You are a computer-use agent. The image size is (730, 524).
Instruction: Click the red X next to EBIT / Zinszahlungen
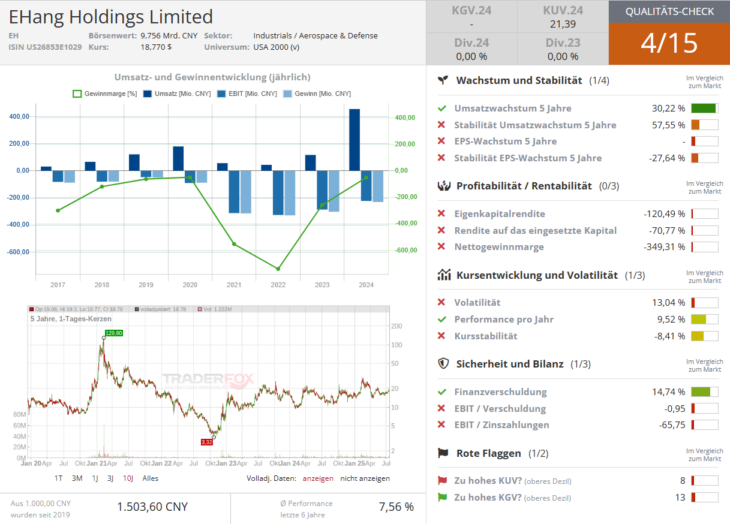pyautogui.click(x=441, y=424)
